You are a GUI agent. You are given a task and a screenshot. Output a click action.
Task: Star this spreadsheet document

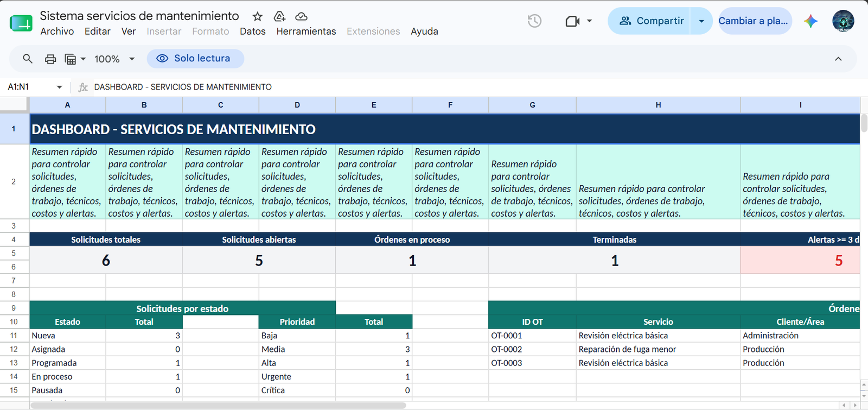[x=258, y=16]
